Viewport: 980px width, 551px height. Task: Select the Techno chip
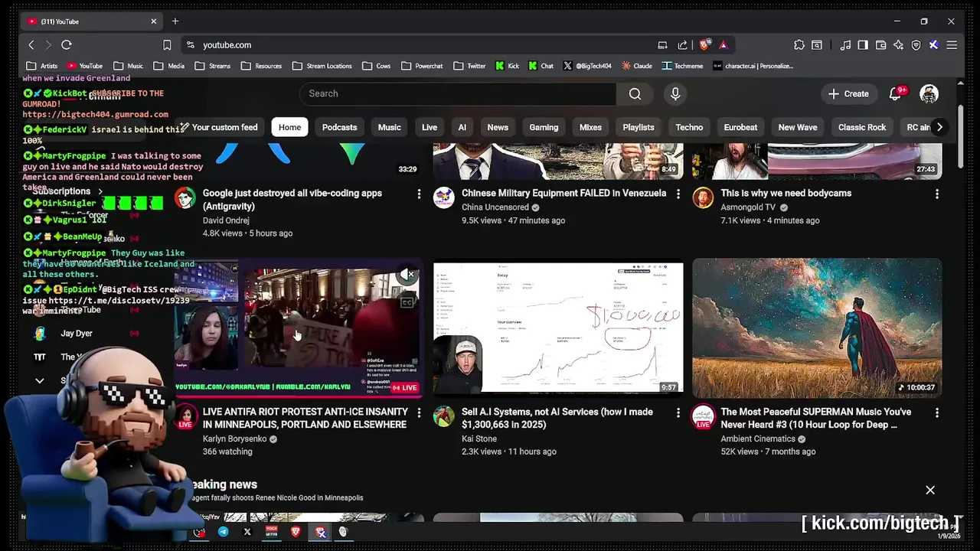(x=689, y=127)
